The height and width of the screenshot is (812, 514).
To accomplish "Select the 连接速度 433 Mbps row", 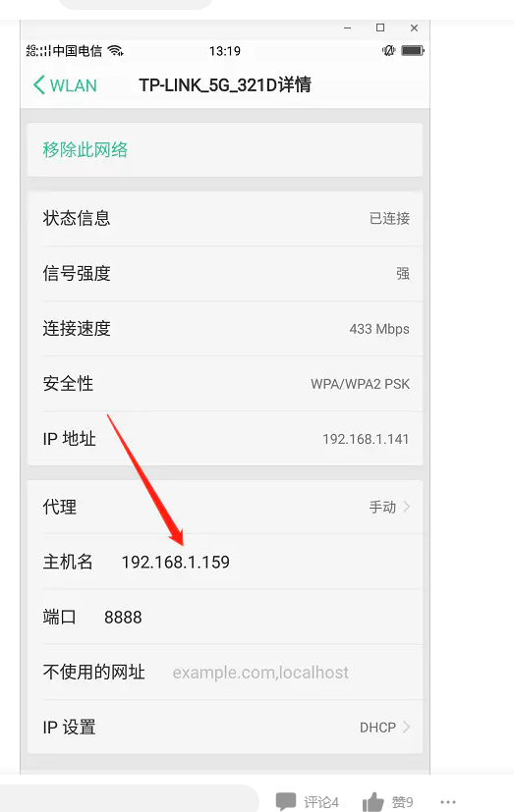I will tap(225, 328).
